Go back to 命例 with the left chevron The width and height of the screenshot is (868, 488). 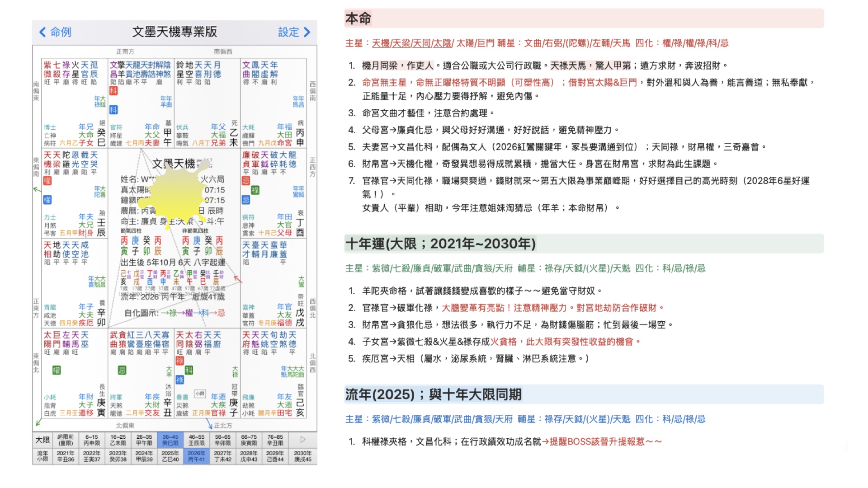[42, 32]
